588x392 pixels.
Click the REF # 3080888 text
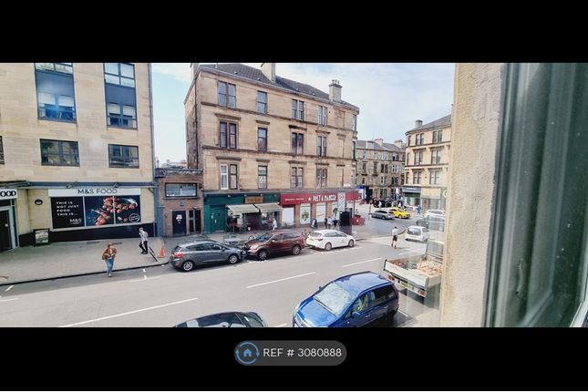303,353
